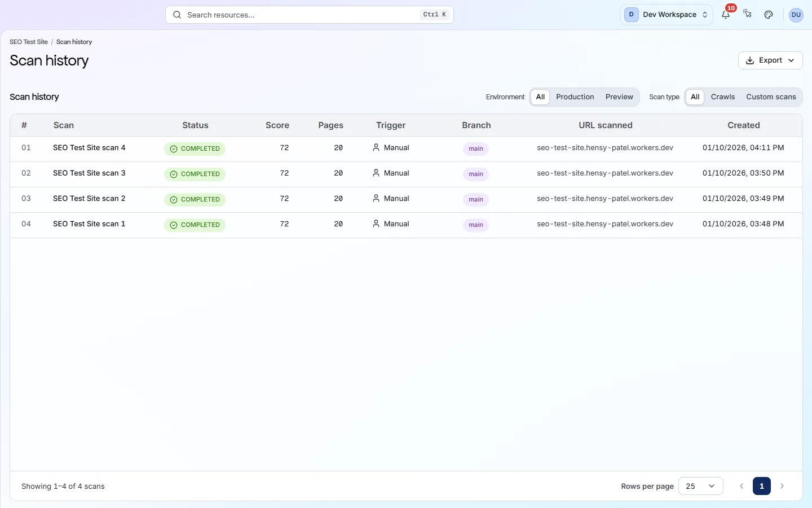Open the theme palette icon
Screen dimensions: 812x508
click(x=769, y=15)
